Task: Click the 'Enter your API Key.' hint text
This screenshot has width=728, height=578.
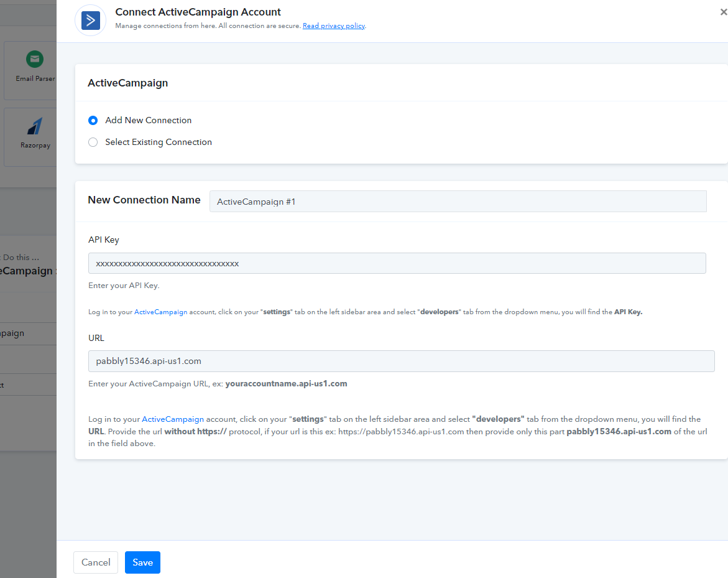Action: (124, 286)
